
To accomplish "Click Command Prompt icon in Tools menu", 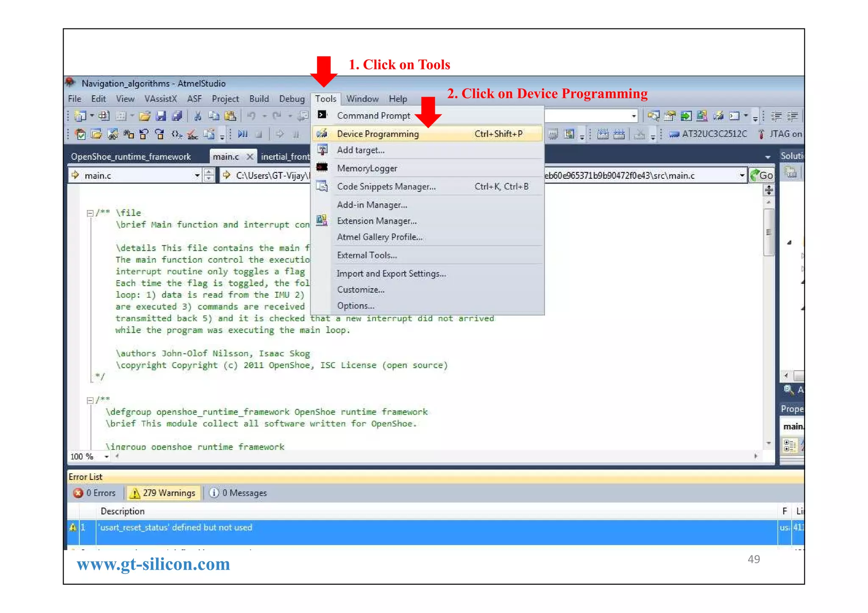I will pos(323,115).
